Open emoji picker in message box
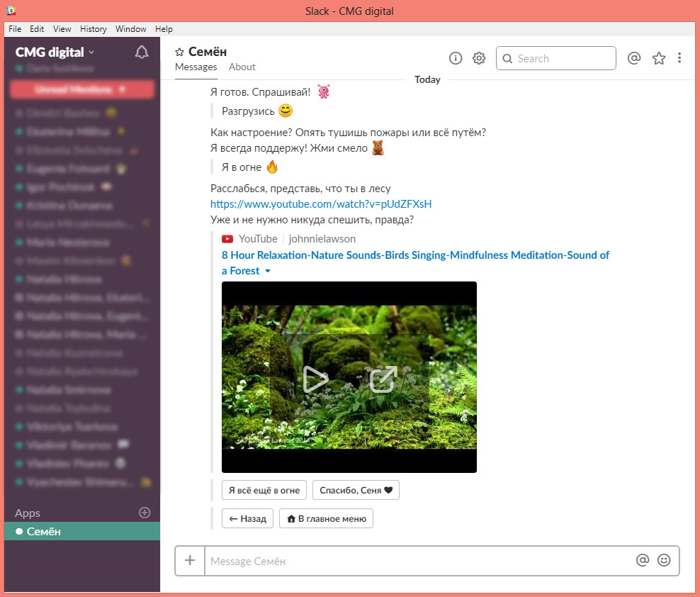 [x=664, y=560]
